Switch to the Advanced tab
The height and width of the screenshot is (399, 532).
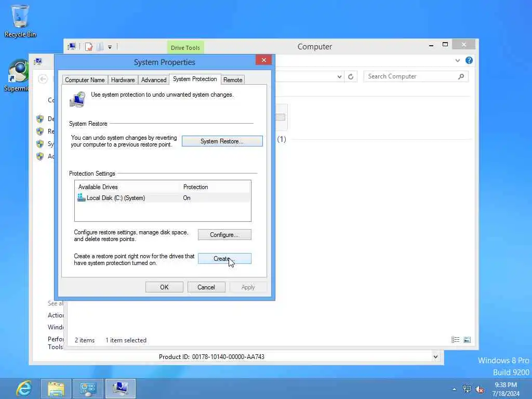pyautogui.click(x=154, y=80)
